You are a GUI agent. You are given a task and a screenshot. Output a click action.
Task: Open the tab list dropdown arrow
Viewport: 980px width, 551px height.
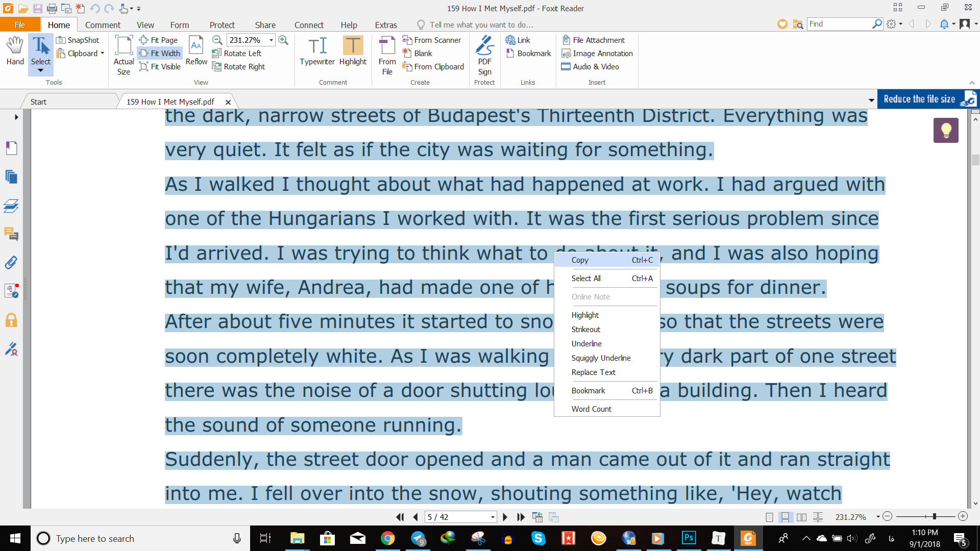click(871, 100)
